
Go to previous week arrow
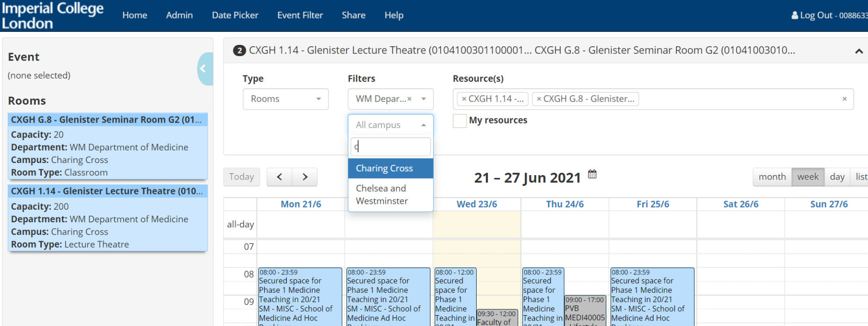coord(279,177)
